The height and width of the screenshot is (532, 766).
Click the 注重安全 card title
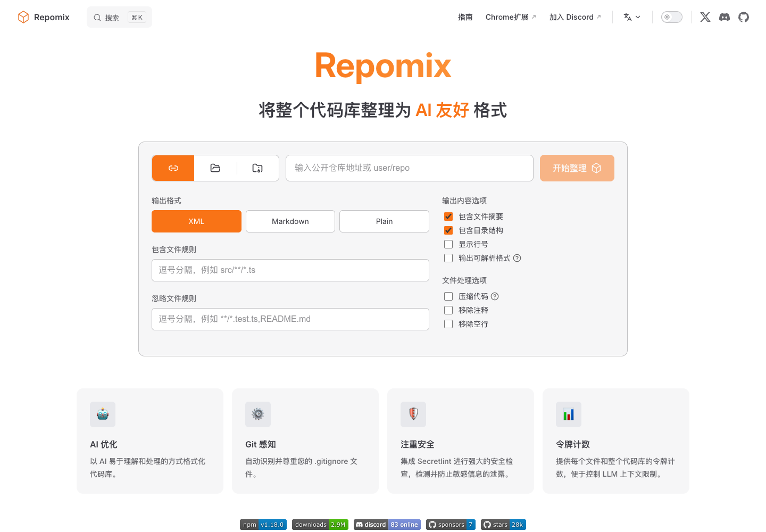(x=418, y=444)
